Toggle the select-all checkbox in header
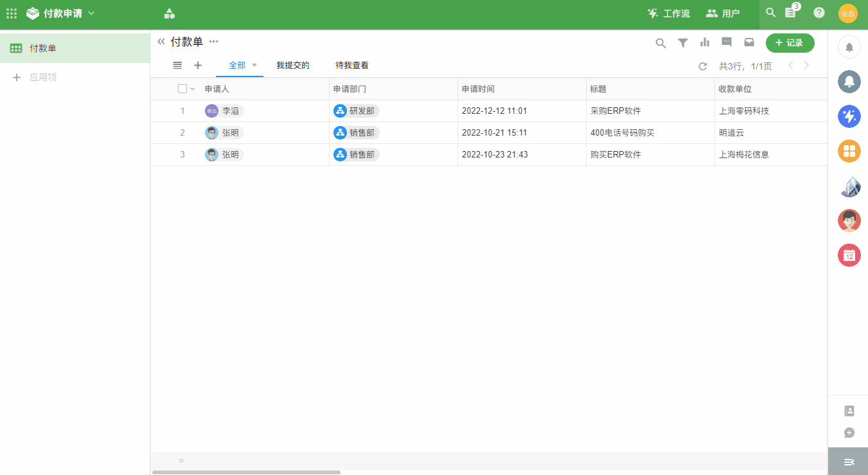Screen dimensions: 868x475 click(x=182, y=89)
